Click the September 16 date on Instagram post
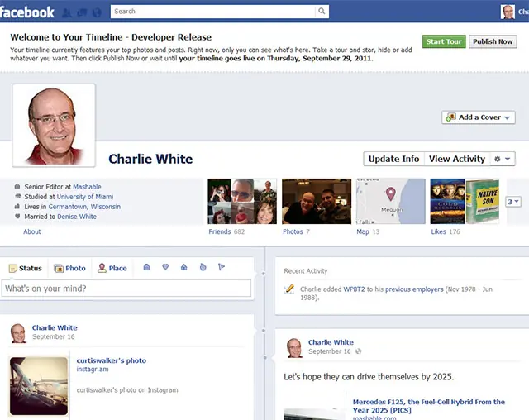This screenshot has width=529, height=420. 53,336
